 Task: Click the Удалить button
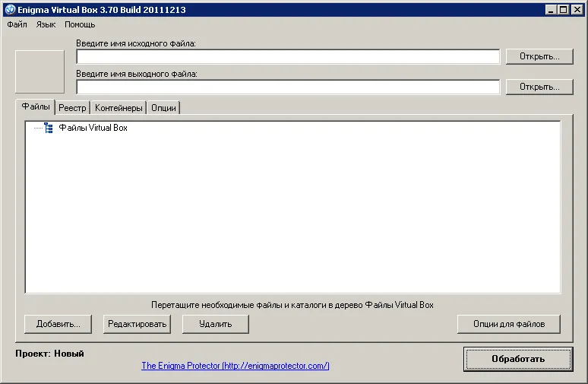[x=216, y=324]
